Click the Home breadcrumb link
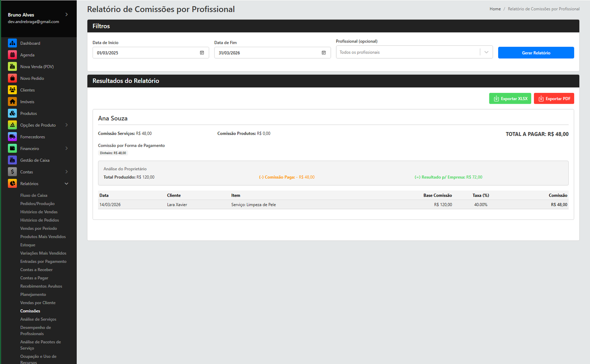Viewport: 590px width, 364px height. tap(495, 9)
